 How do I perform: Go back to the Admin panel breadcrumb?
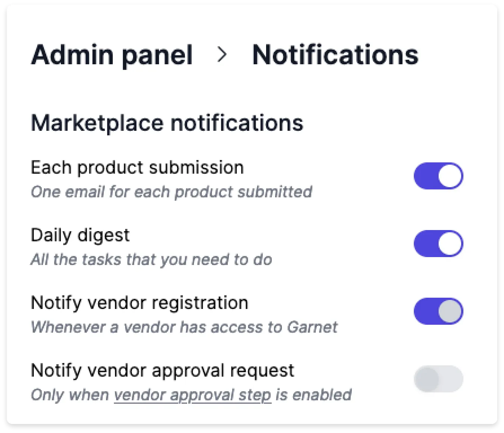[112, 55]
